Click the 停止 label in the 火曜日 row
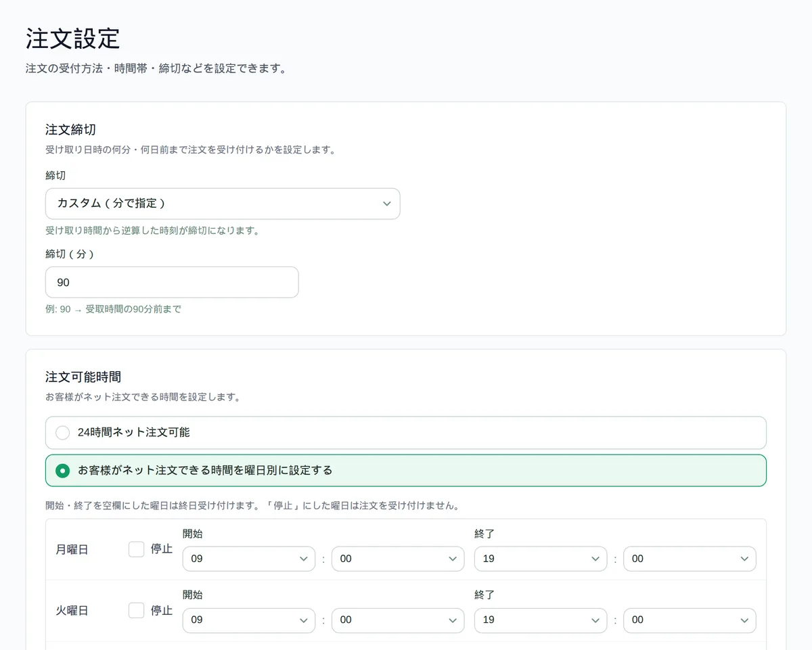Screen dimensions: 812x650 pyautogui.click(x=162, y=610)
